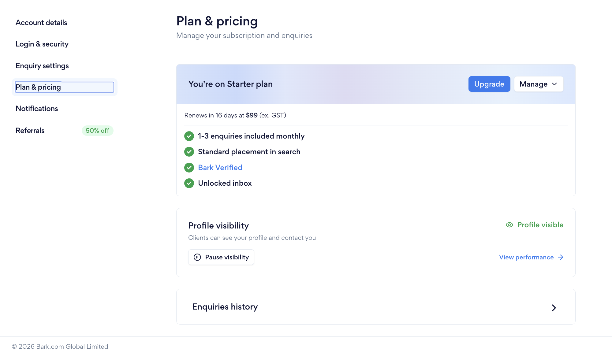
Task: Click the checkmark icon next to Standard placement
Action: click(189, 152)
